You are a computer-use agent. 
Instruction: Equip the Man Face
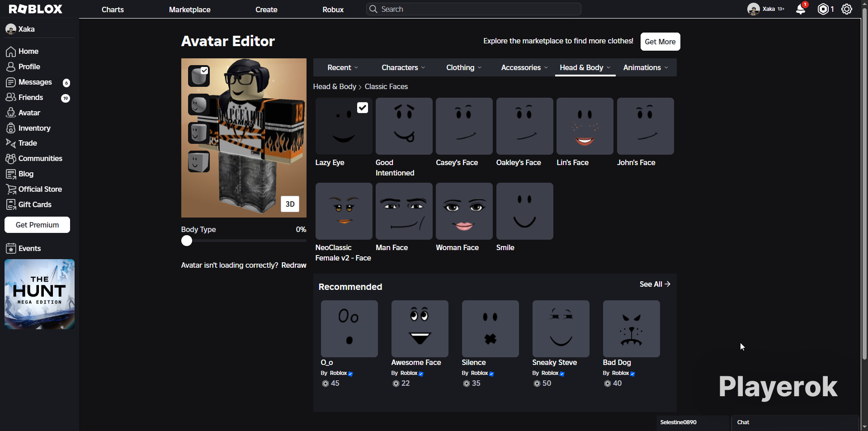pyautogui.click(x=404, y=211)
